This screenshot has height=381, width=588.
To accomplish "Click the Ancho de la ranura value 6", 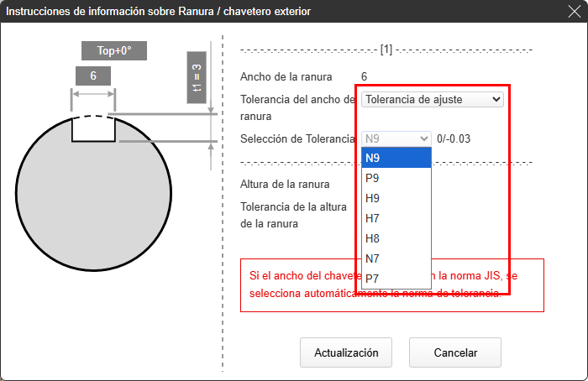I will coord(364,76).
